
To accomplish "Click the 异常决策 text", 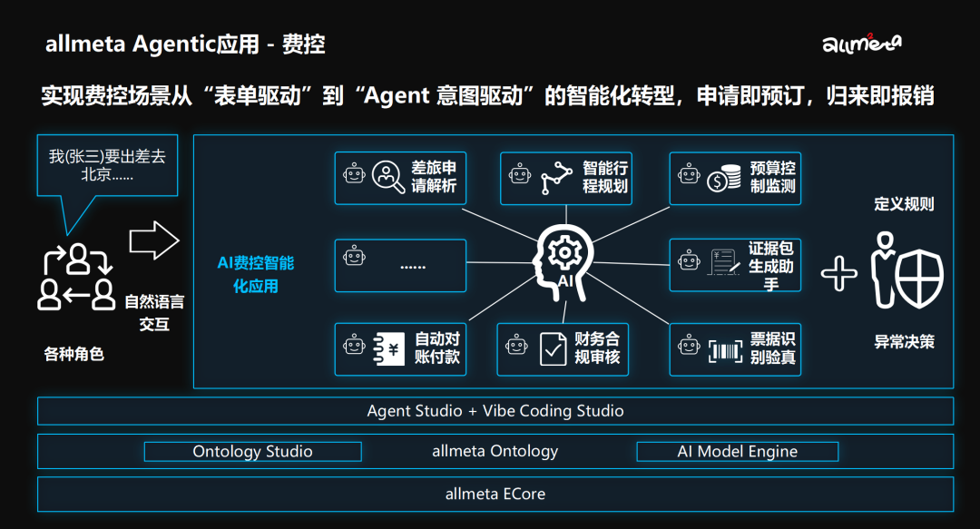I will coord(904,342).
